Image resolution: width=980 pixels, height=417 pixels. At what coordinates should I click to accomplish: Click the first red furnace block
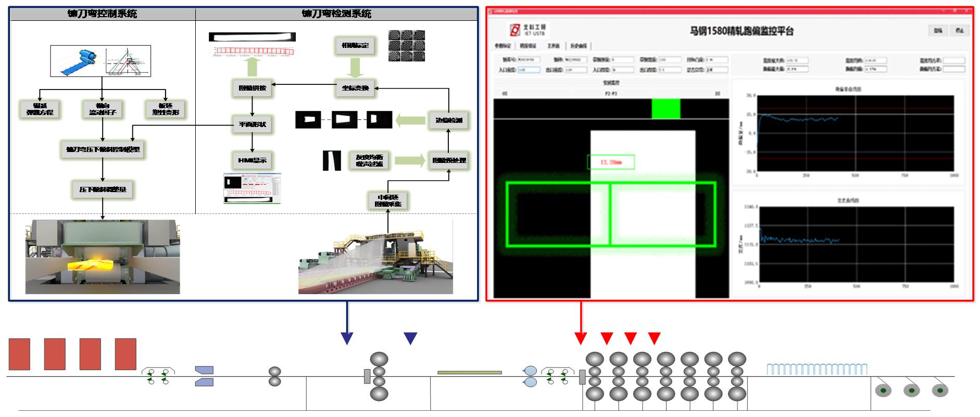(19, 354)
